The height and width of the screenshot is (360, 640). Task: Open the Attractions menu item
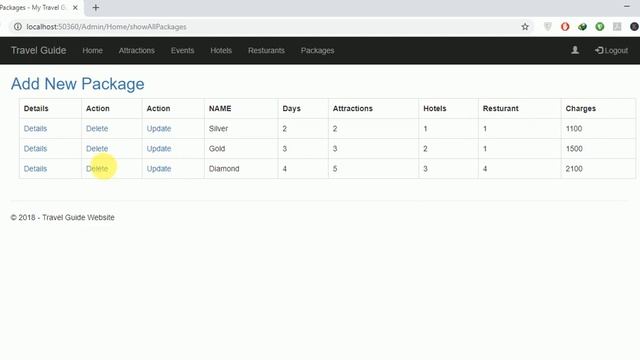click(x=137, y=51)
